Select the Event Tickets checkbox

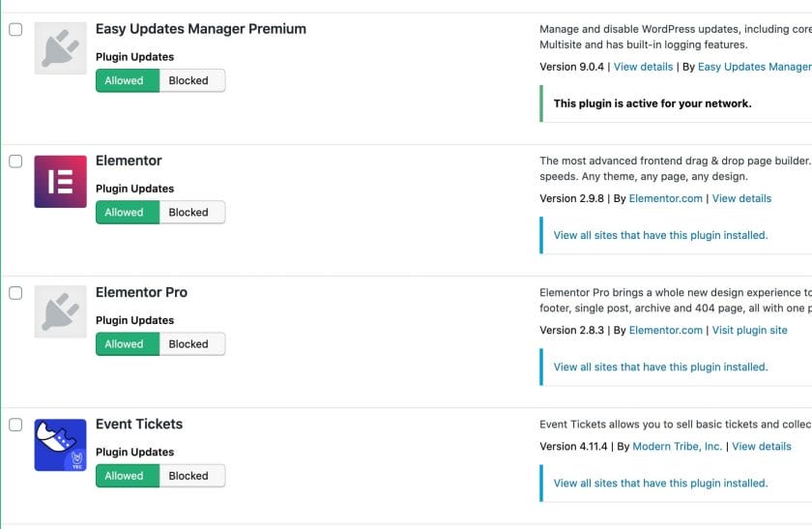[x=15, y=425]
